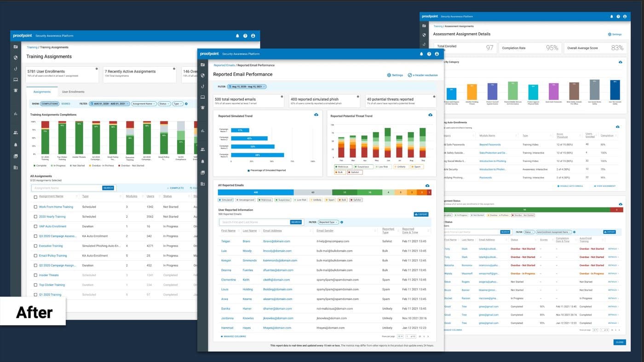Add filter plus icon next to Reported Type

coord(342,222)
